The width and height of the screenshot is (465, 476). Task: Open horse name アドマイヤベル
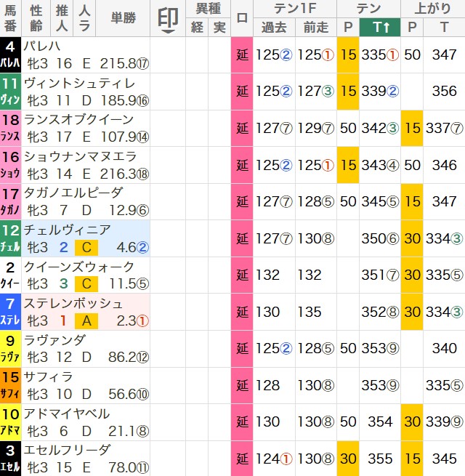pos(67,414)
